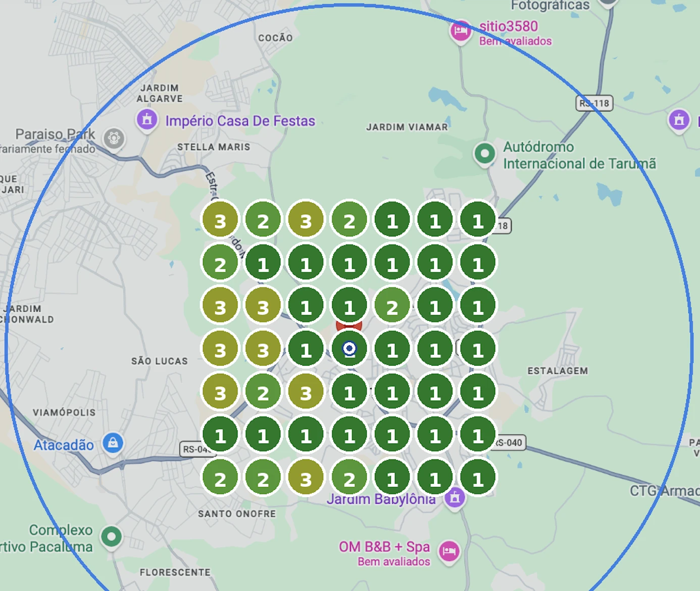Image resolution: width=700 pixels, height=591 pixels.
Task: Select the bottom-left corner rank 2 grid marker
Action: click(x=220, y=478)
